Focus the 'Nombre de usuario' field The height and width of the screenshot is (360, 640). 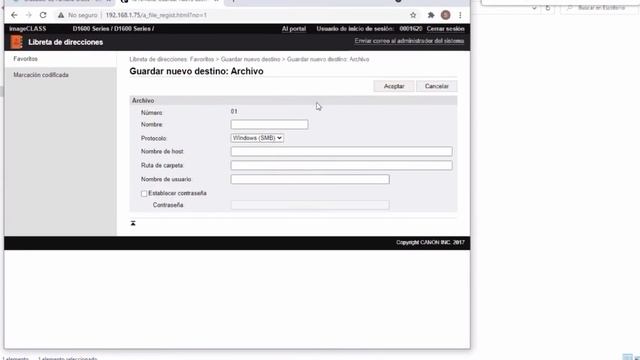pos(310,179)
